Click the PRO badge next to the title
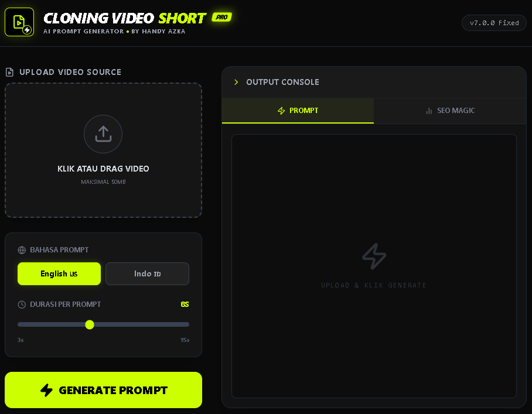Image resolution: width=532 pixels, height=414 pixels. (x=221, y=17)
